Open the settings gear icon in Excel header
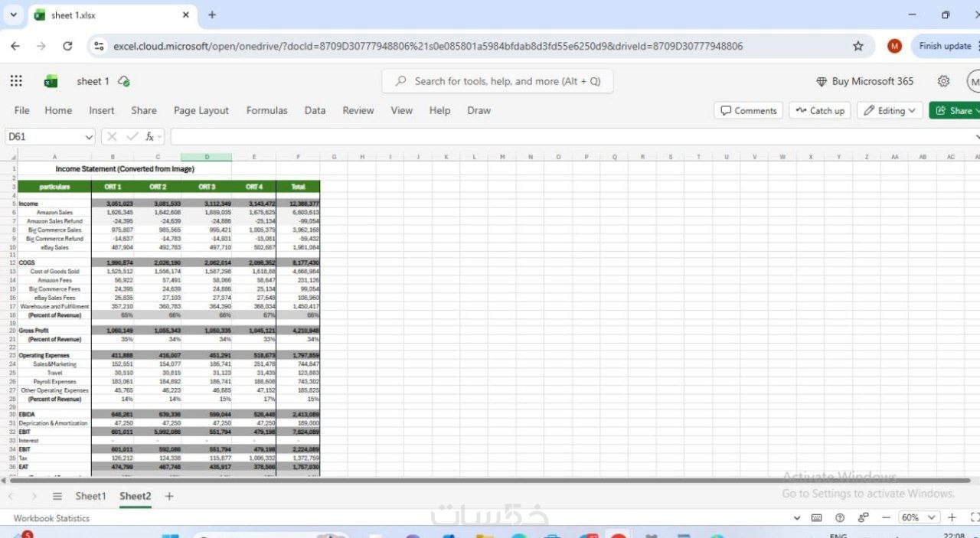 click(x=944, y=81)
